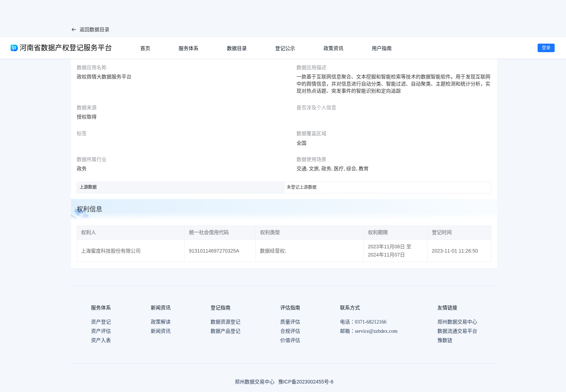Open footer link 合规评估
This screenshot has width=566, height=392.
(x=290, y=331)
